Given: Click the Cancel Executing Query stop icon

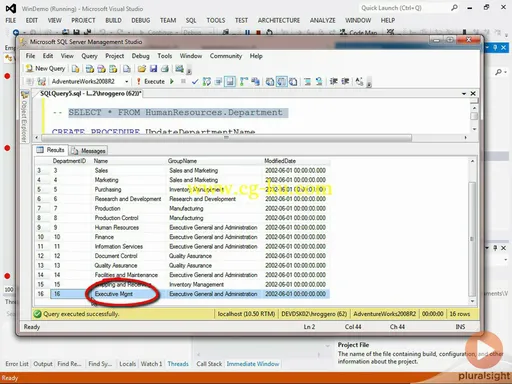Looking at the screenshot, I should coord(183,81).
